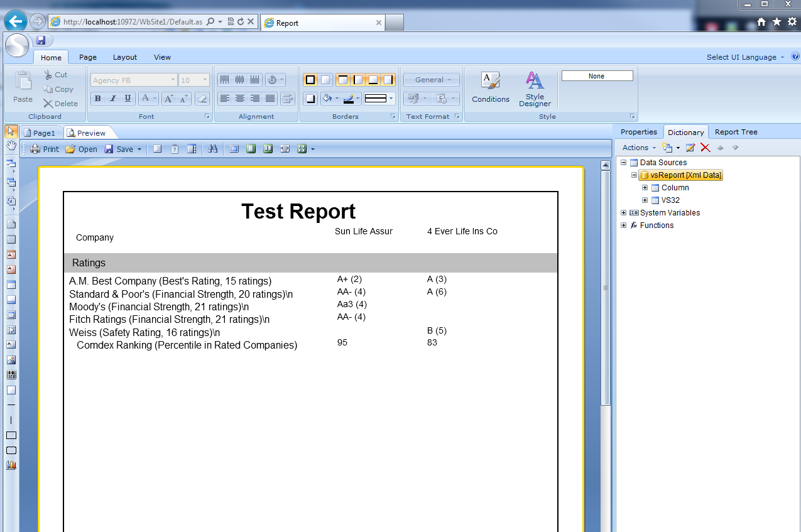This screenshot has width=801, height=532.
Task: Activate the Hand pan tool
Action: pos(11,146)
